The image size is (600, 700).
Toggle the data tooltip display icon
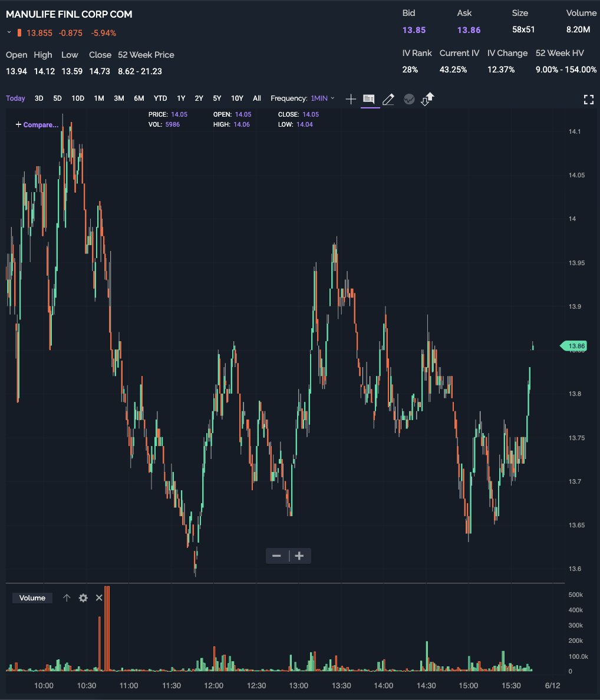click(x=369, y=98)
